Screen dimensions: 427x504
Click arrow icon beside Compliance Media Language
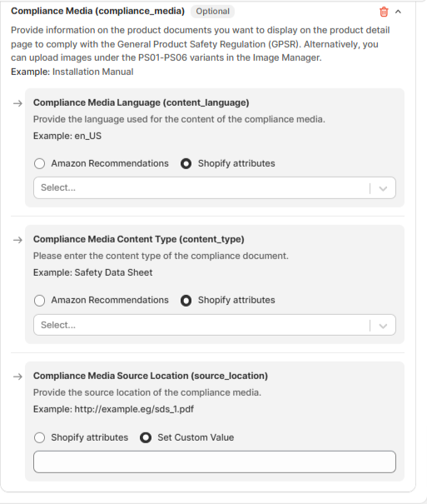pos(18,103)
